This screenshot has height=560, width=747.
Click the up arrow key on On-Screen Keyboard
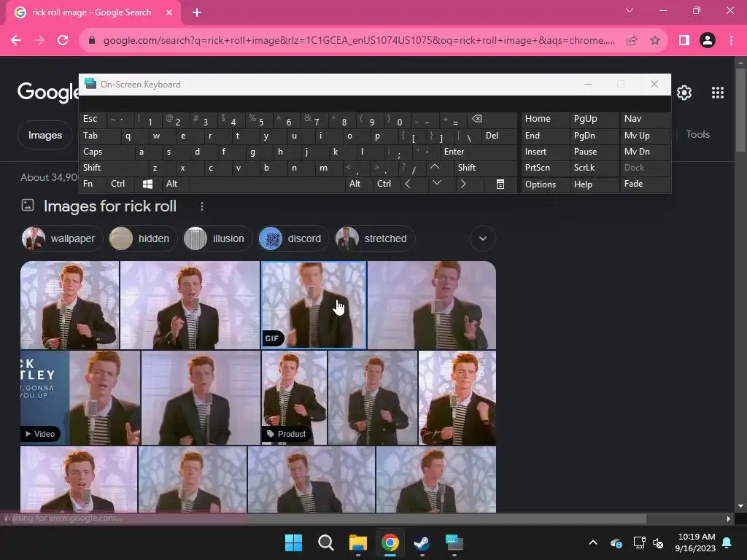pyautogui.click(x=435, y=167)
